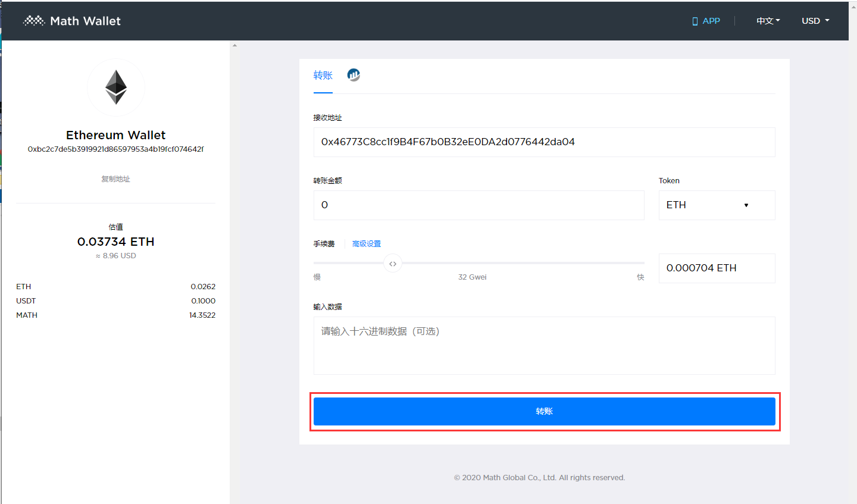Open the APP download link

coord(706,21)
